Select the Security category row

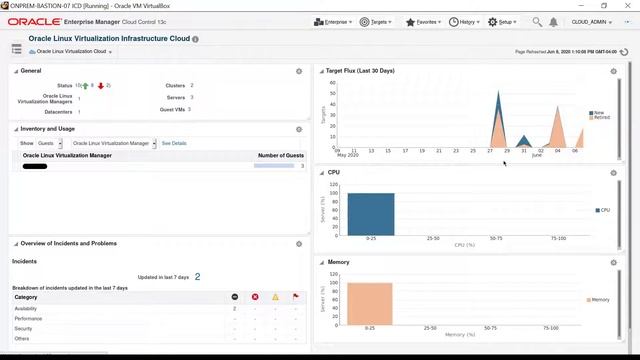click(159, 329)
